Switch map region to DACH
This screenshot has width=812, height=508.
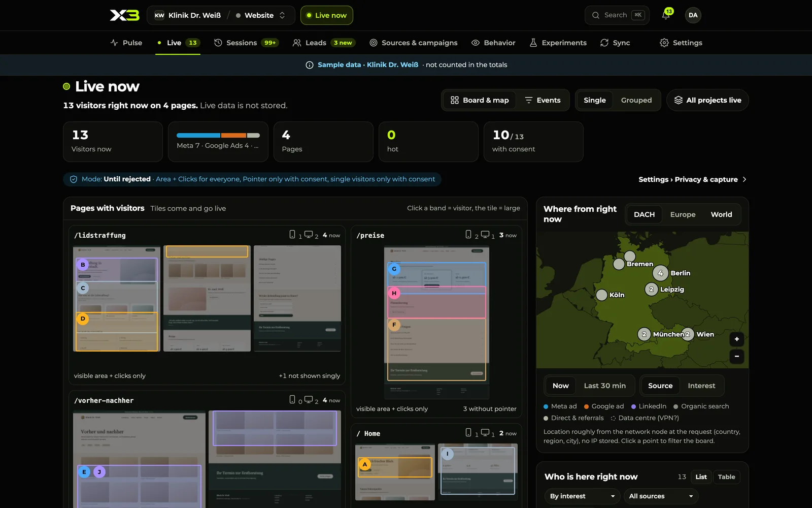(x=644, y=214)
